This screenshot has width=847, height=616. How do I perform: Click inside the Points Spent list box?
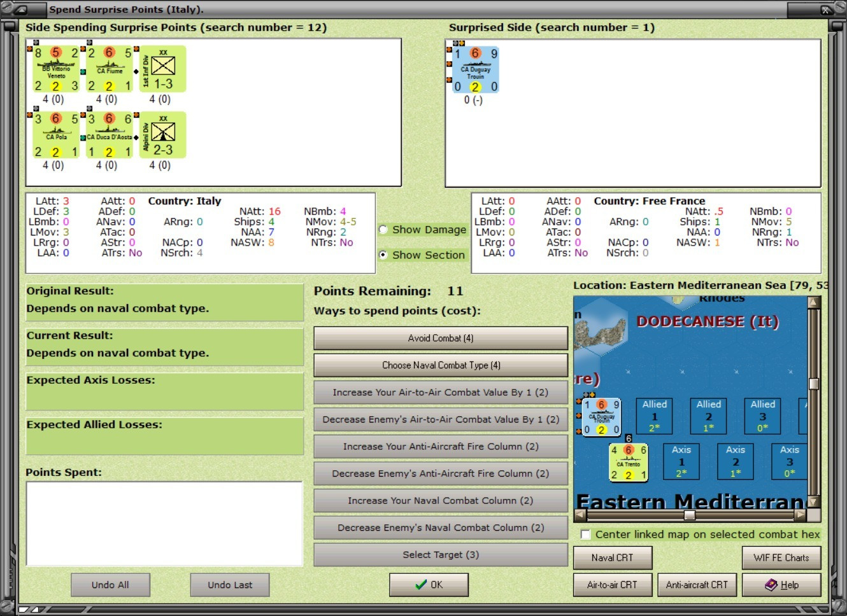pos(164,524)
